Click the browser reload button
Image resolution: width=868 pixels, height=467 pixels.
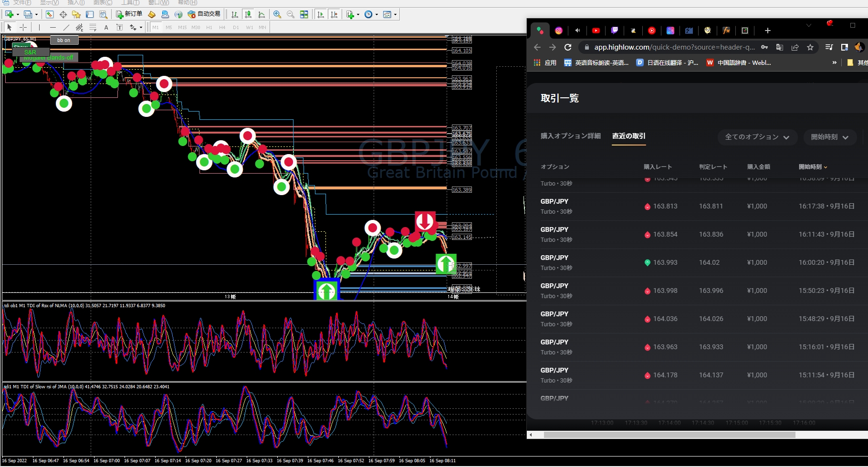coord(568,47)
